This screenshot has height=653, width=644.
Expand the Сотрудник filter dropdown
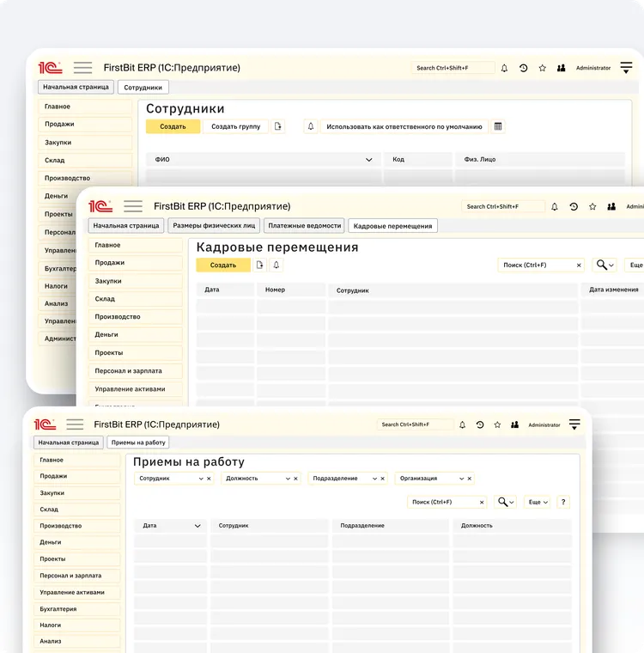201,479
